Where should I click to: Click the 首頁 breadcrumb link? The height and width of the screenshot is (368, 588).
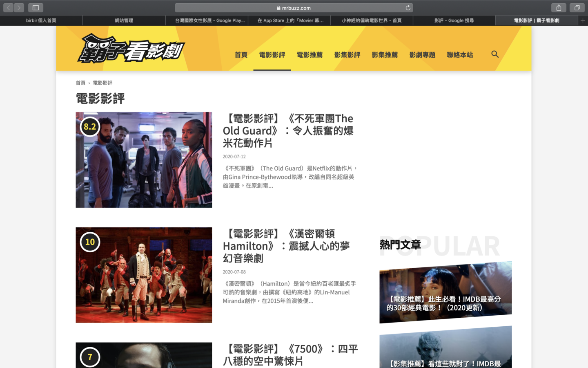(x=80, y=83)
